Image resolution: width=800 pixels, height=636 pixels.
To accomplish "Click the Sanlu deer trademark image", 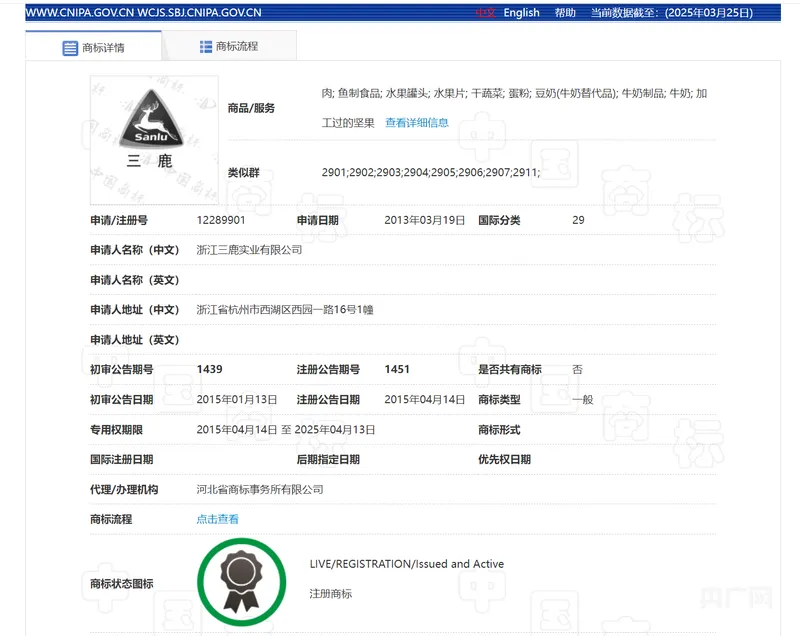I will click(154, 140).
